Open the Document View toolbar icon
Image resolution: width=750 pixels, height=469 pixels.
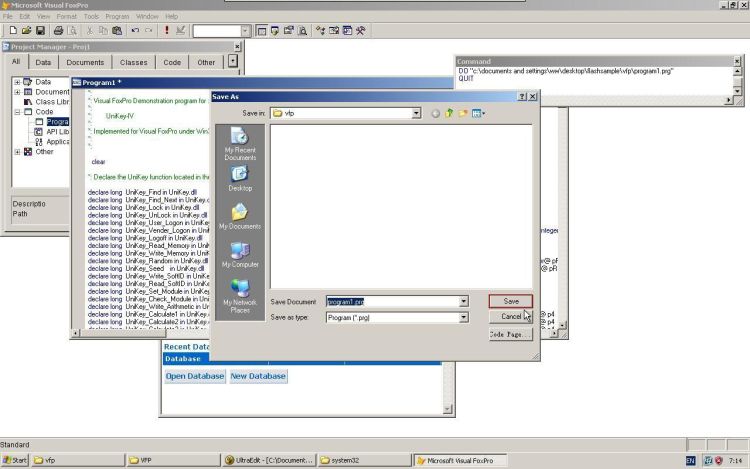tap(302, 31)
